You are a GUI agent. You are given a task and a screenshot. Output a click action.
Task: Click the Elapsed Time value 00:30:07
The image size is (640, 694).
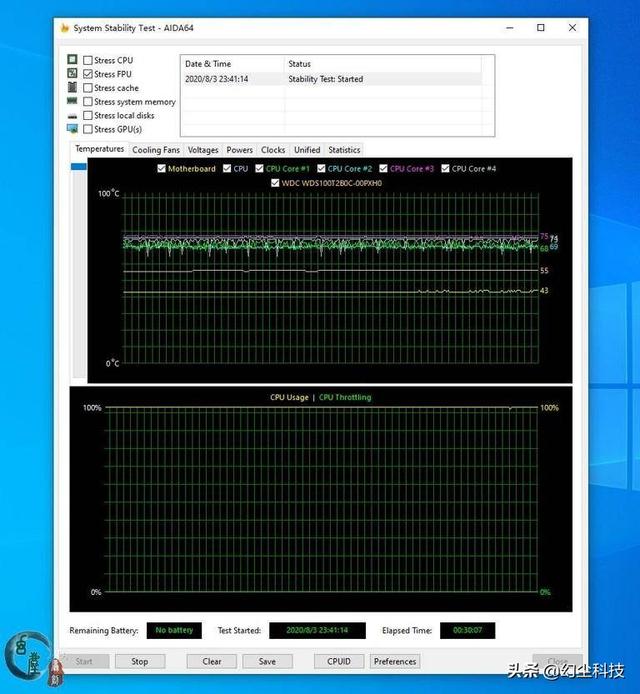(467, 630)
